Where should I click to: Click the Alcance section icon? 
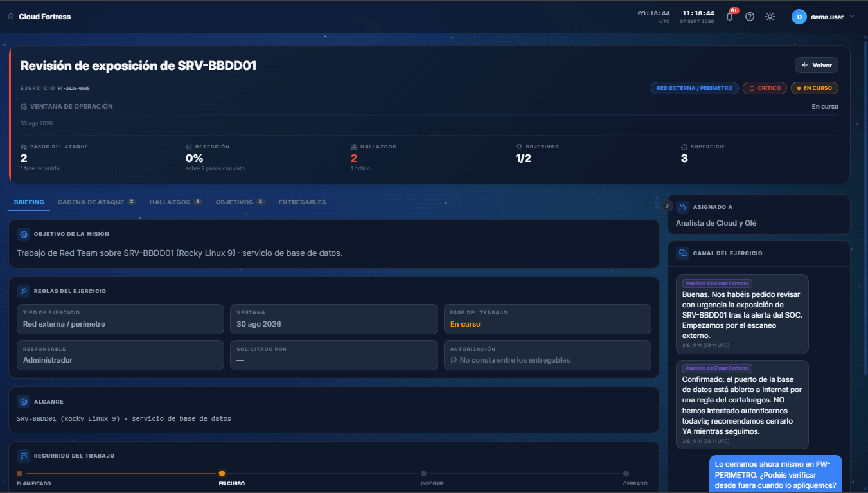click(x=24, y=402)
